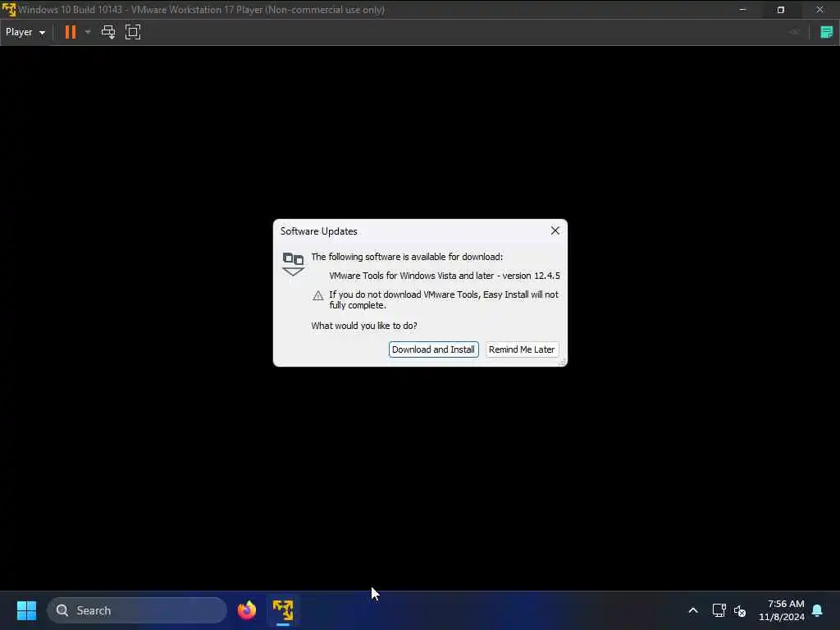This screenshot has height=630, width=840.
Task: Click Remind Me Later button
Action: click(x=522, y=349)
